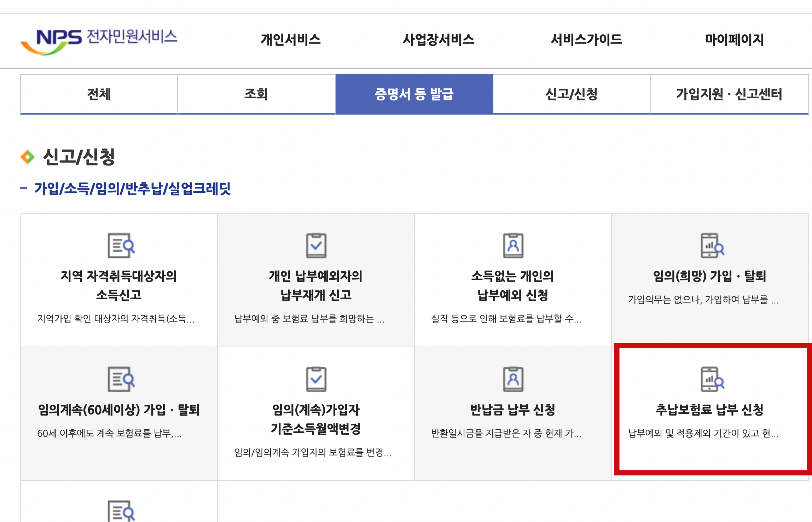Open 임의(희망) 가입·탈퇴 service

click(x=713, y=278)
